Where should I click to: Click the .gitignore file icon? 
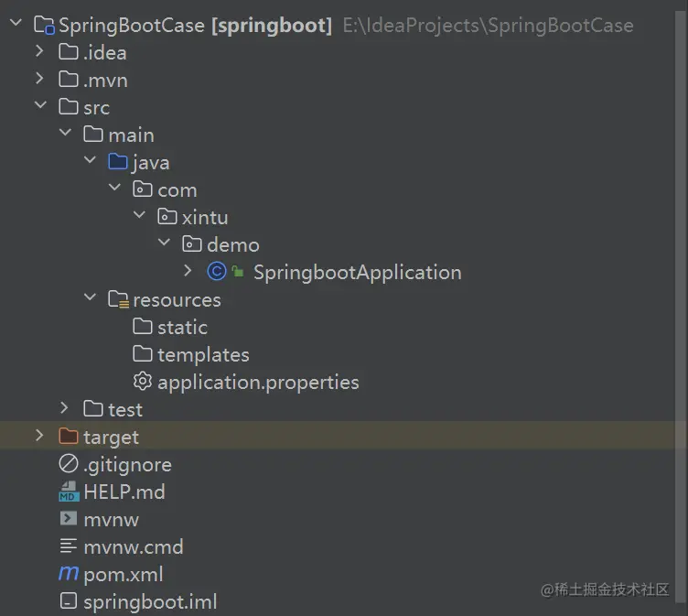point(69,464)
